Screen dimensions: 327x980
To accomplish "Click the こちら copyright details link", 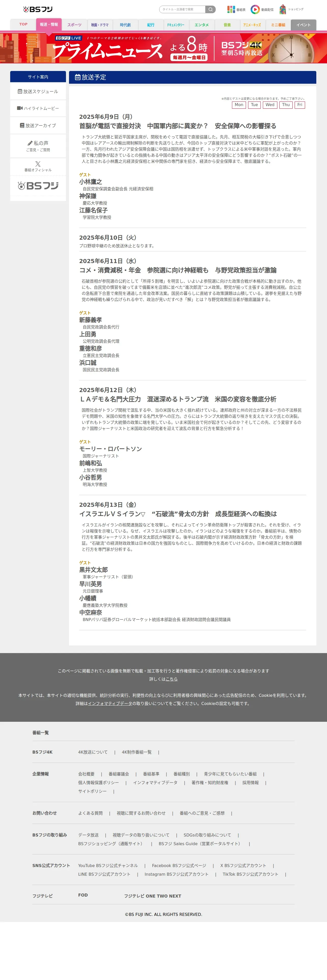I will 172,679.
